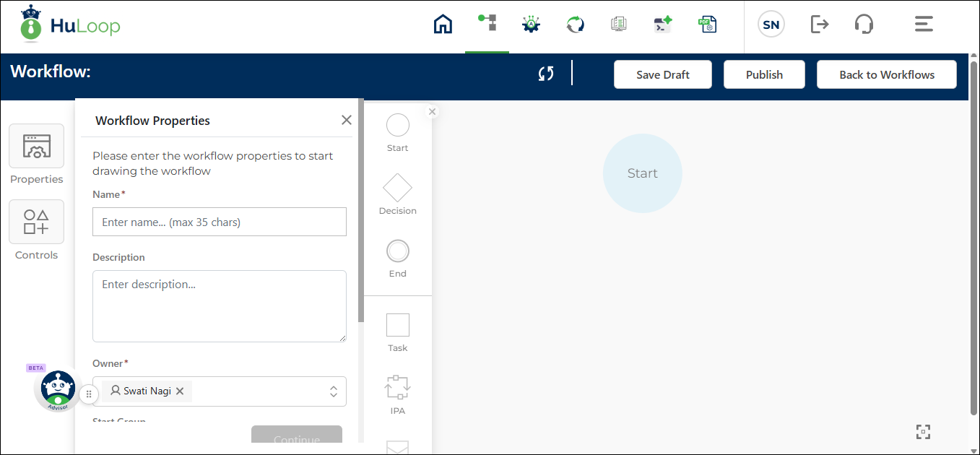
Task: Open the workflow diagram icon tab
Action: tap(487, 23)
